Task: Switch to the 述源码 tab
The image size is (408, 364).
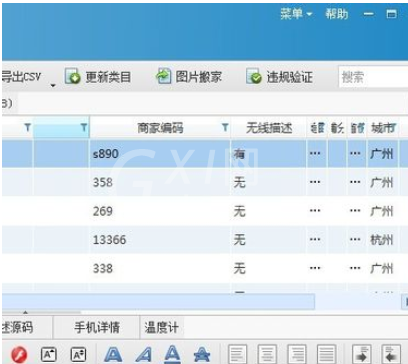Action: [27, 327]
